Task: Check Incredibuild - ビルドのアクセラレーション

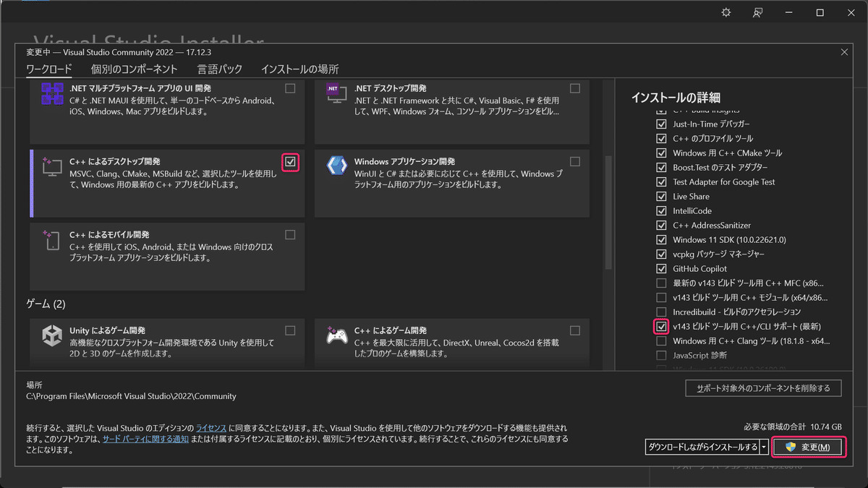Action: (661, 312)
